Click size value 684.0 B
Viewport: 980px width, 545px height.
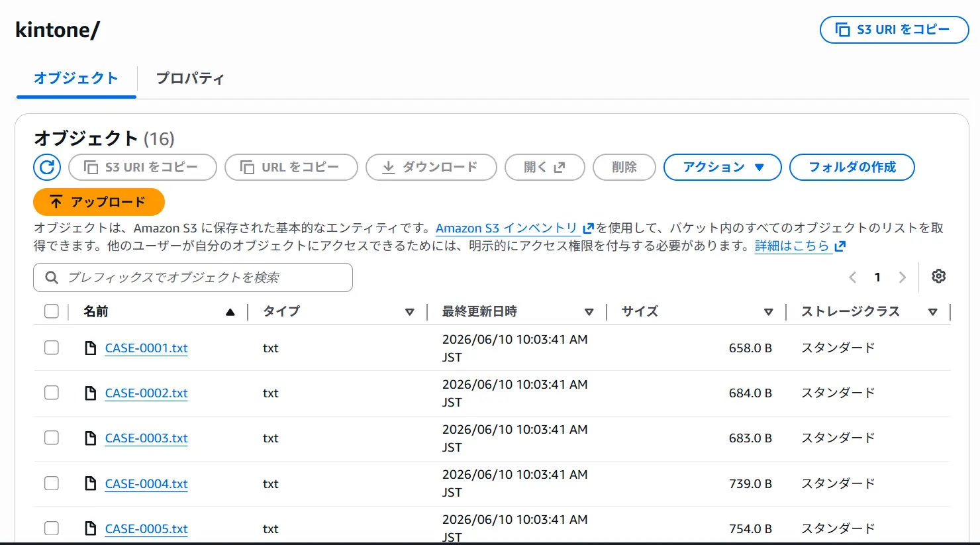click(x=750, y=393)
